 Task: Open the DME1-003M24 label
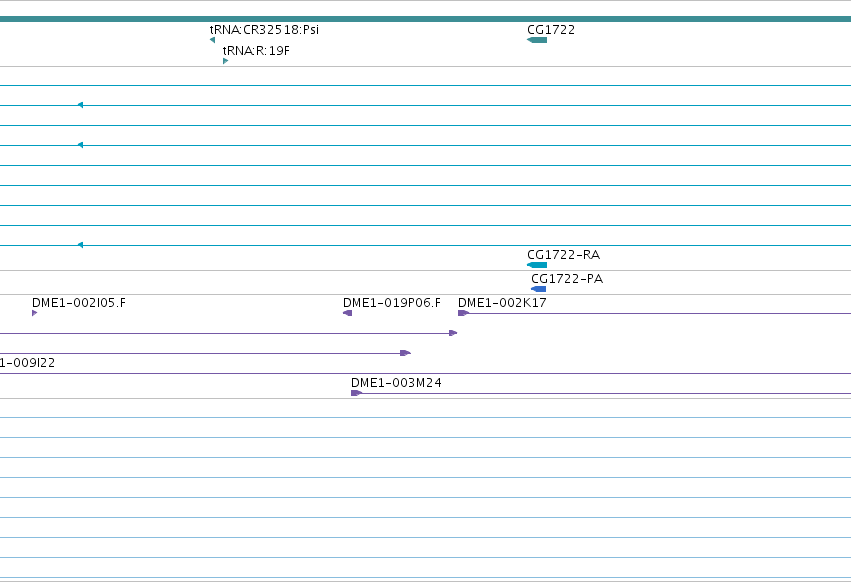click(396, 383)
